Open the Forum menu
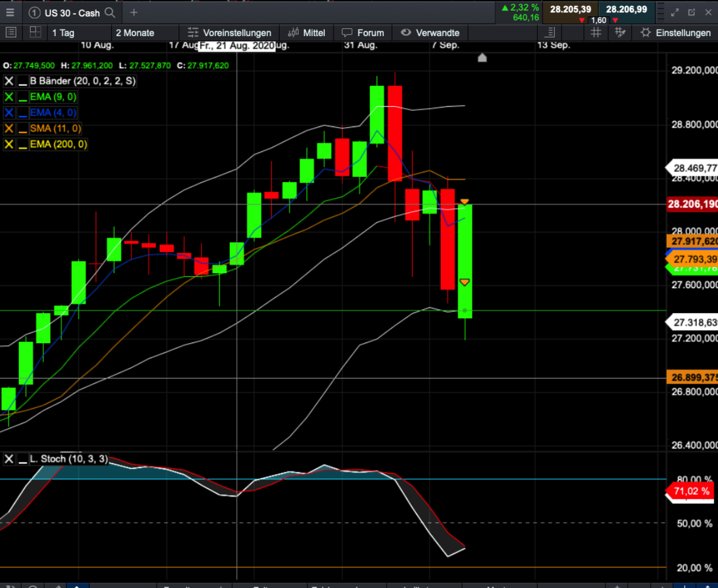The width and height of the screenshot is (718, 588). tap(363, 33)
